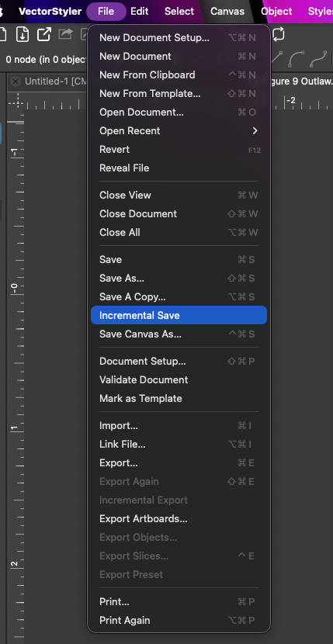This screenshot has width=333, height=644.
Task: Choose Print Again
Action: pyautogui.click(x=179, y=620)
